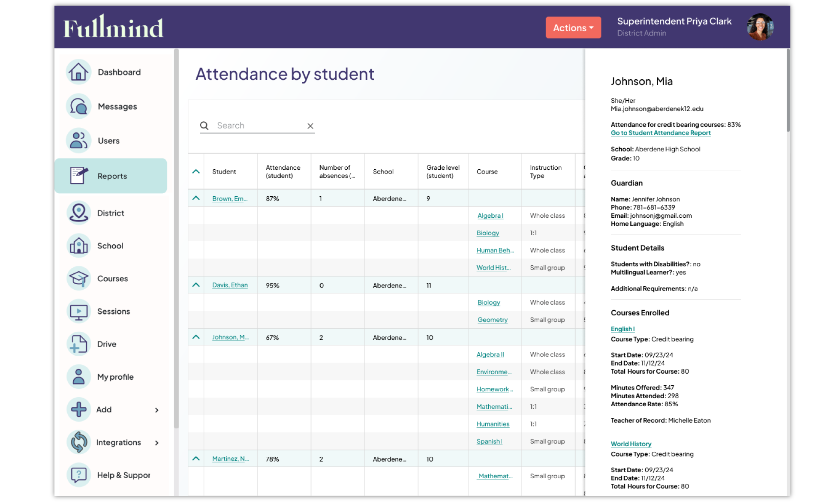839x504 pixels.
Task: Open Messages chat bubble icon
Action: 78,106
